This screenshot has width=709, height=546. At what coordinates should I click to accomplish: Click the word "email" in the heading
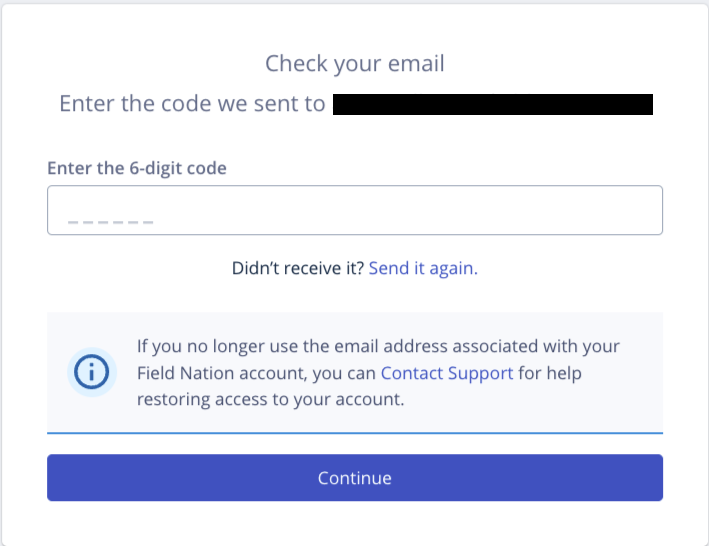tap(415, 64)
